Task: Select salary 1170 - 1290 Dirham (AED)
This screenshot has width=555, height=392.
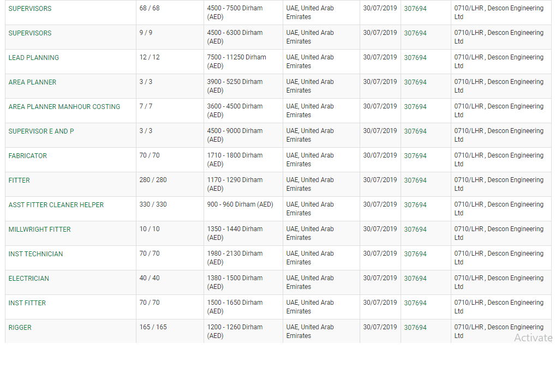Action: 235,184
